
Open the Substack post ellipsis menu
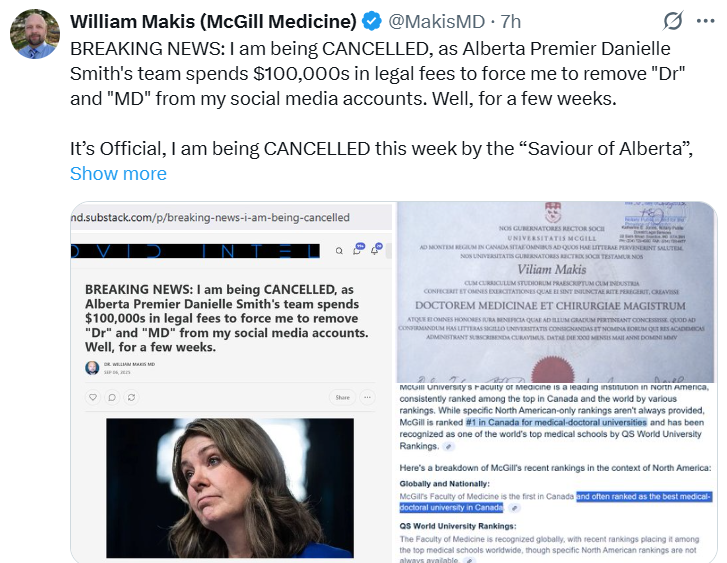pyautogui.click(x=372, y=397)
